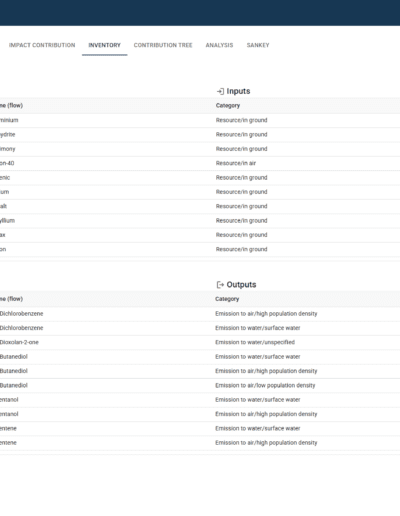Sort inputs by Category column header
Image resolution: width=400 pixels, height=516 pixels.
[228, 106]
